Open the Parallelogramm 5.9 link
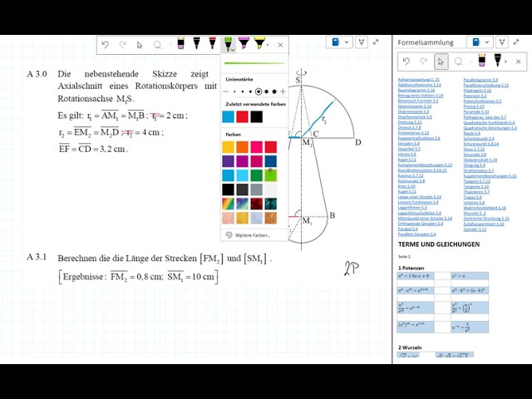Viewport: 532px width, 399px height. tap(480, 80)
